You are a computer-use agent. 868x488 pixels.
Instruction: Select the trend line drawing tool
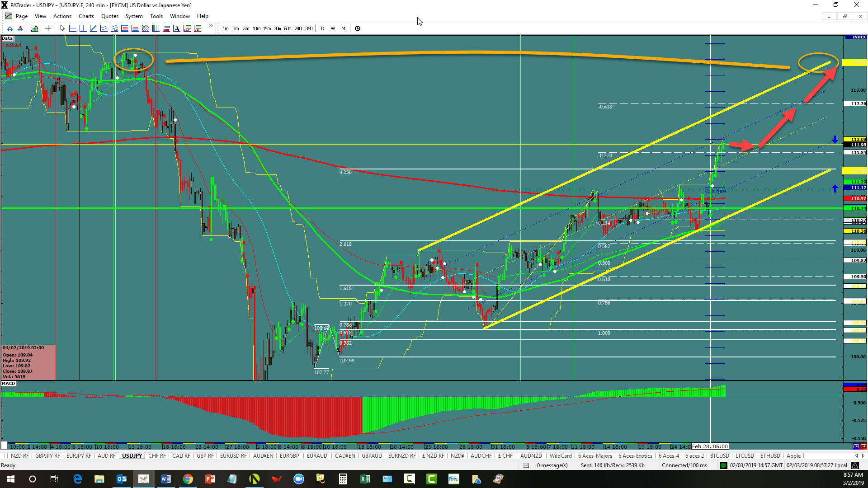tap(93, 28)
